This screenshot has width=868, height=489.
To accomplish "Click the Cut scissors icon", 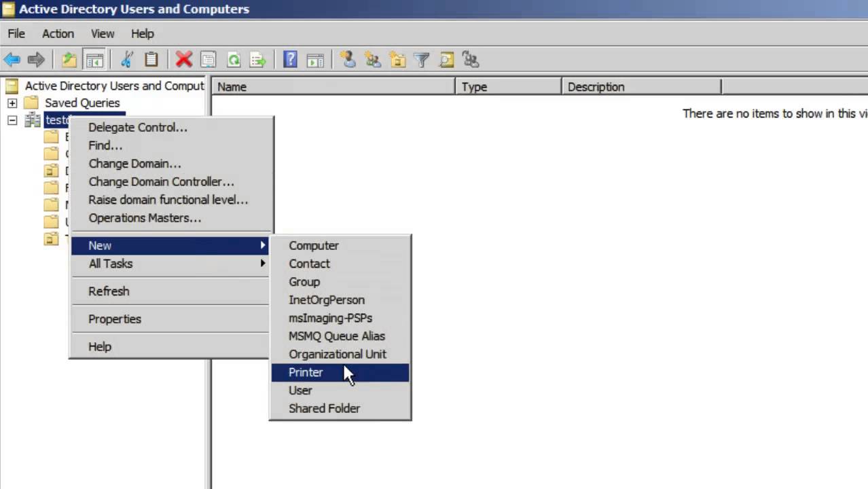I will click(x=126, y=60).
